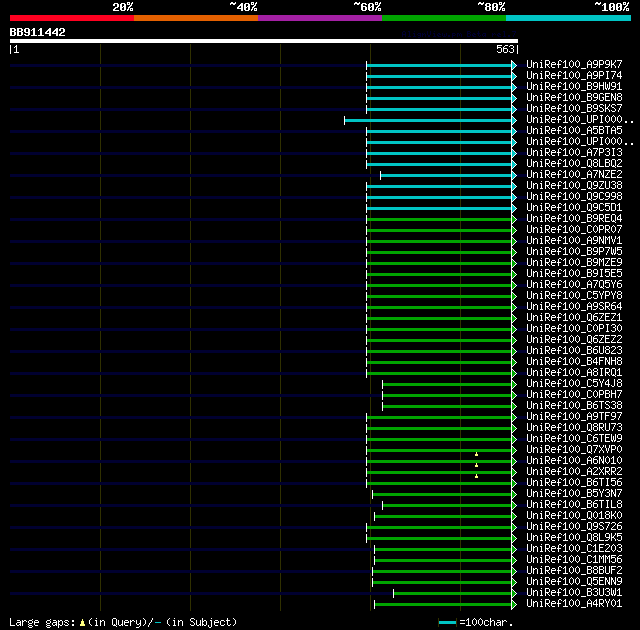Select the UniRef100_B5Y3N7 label
The image size is (640, 630).
tap(574, 494)
